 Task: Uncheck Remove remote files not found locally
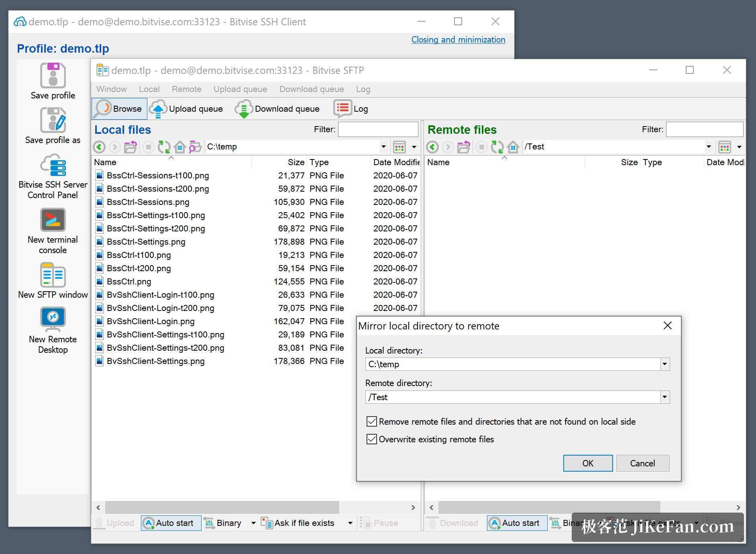pyautogui.click(x=372, y=421)
